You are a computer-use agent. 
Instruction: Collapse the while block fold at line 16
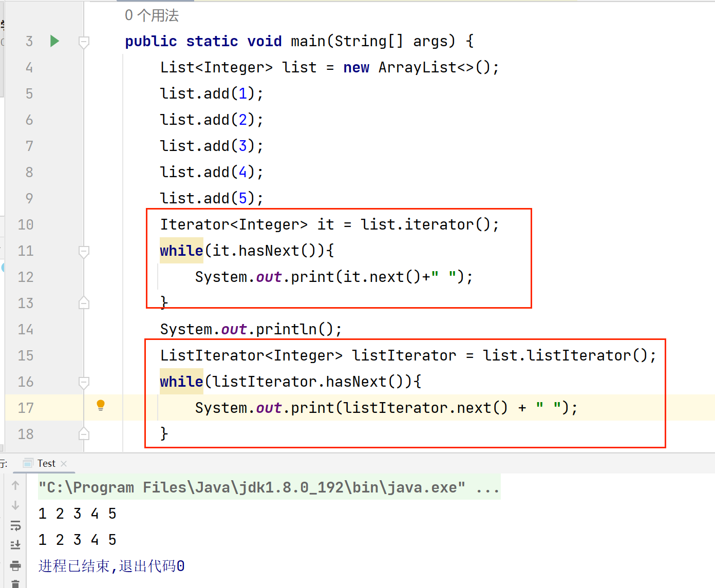84,383
